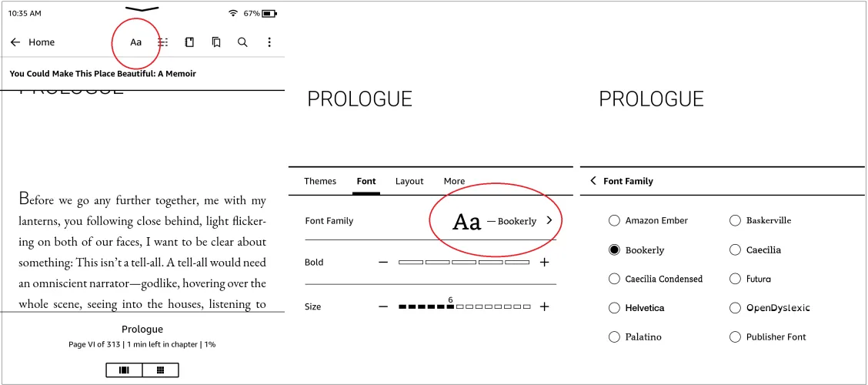The image size is (868, 385).
Task: Select the Baskerville font
Action: 735,221
